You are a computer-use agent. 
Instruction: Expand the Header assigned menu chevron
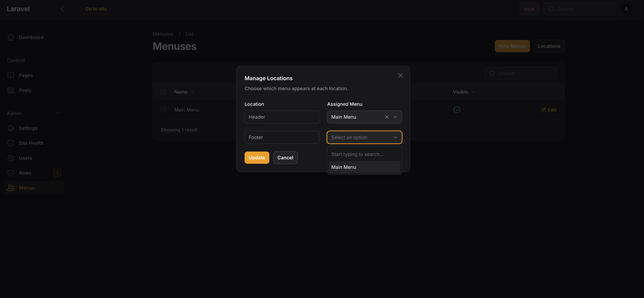396,117
